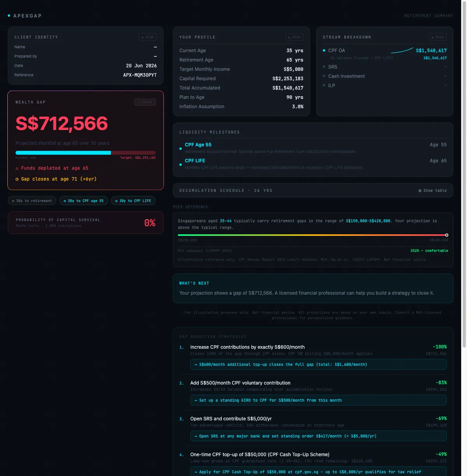
Task: Click the 0% capital survival probability
Action: (x=150, y=223)
